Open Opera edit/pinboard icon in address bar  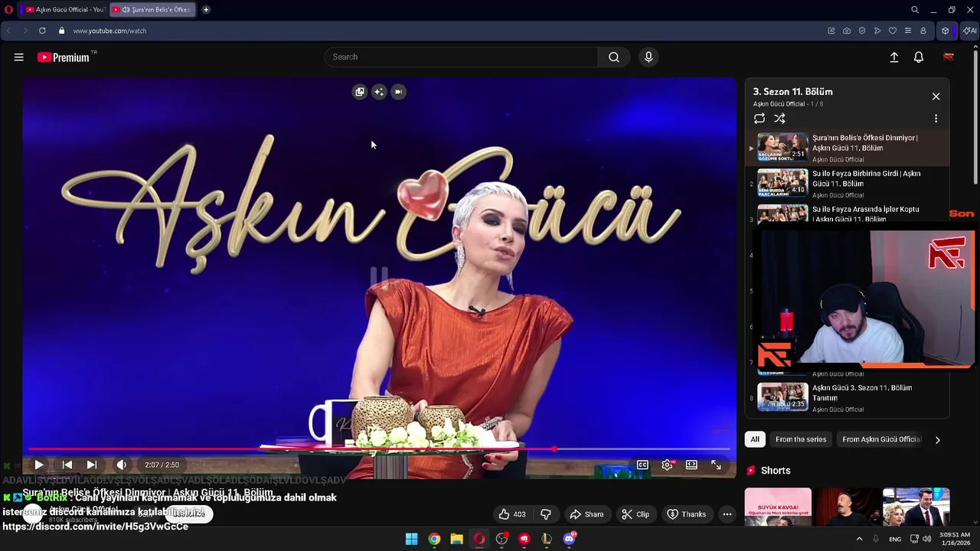pyautogui.click(x=831, y=31)
